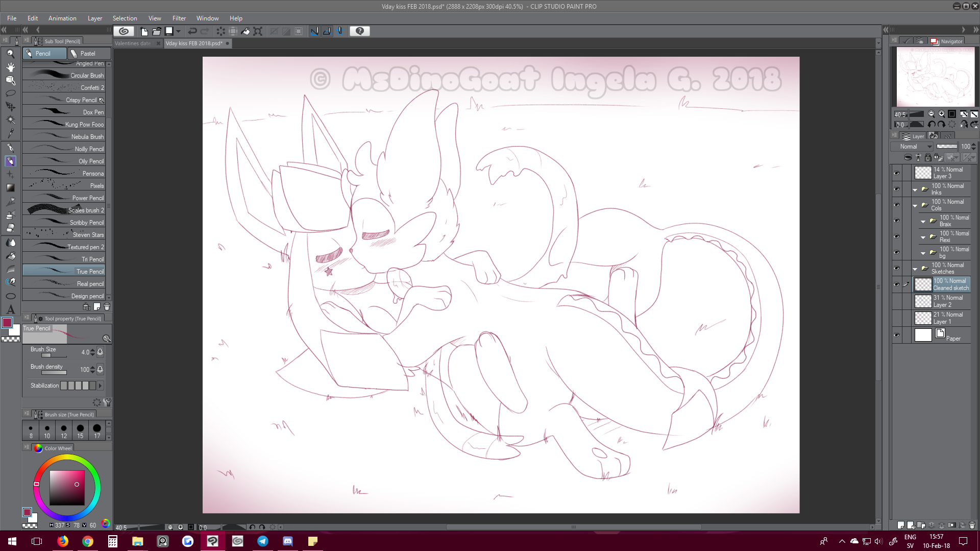Screen dimensions: 980x551
Task: Delete sub tool with trash icon
Action: click(107, 307)
